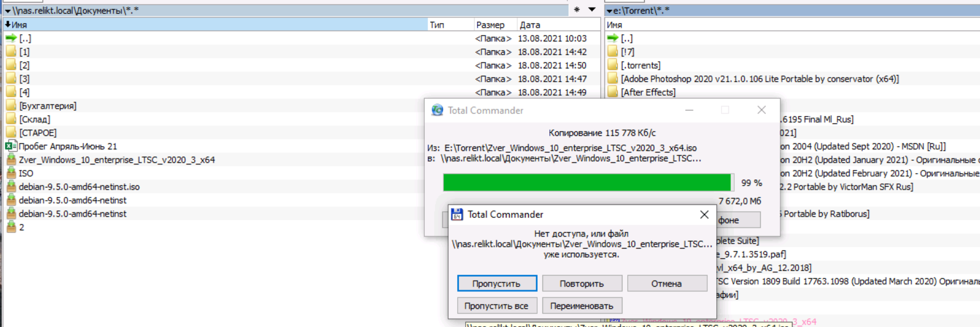Select the file named 2 icon
980x327 pixels.
coord(11,227)
